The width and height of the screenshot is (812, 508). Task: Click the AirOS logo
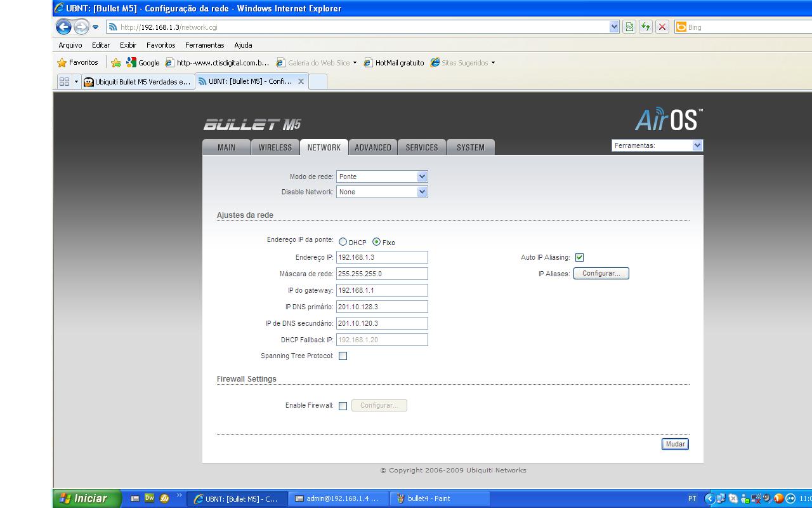point(669,119)
